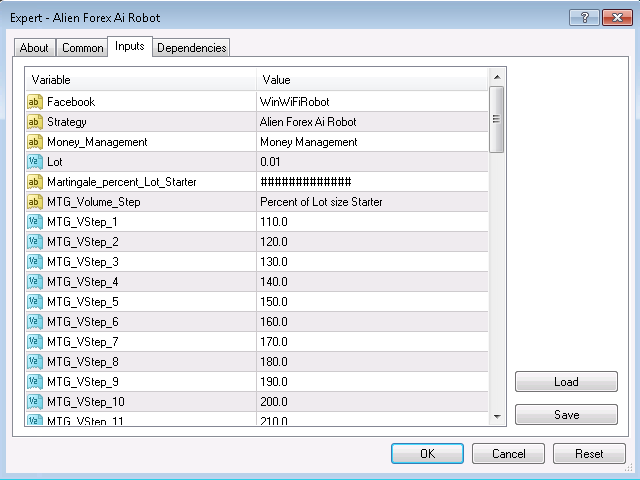The height and width of the screenshot is (480, 640).
Task: Click the icon beside Martingale_percent_Lot_Starter
Action: coord(35,182)
